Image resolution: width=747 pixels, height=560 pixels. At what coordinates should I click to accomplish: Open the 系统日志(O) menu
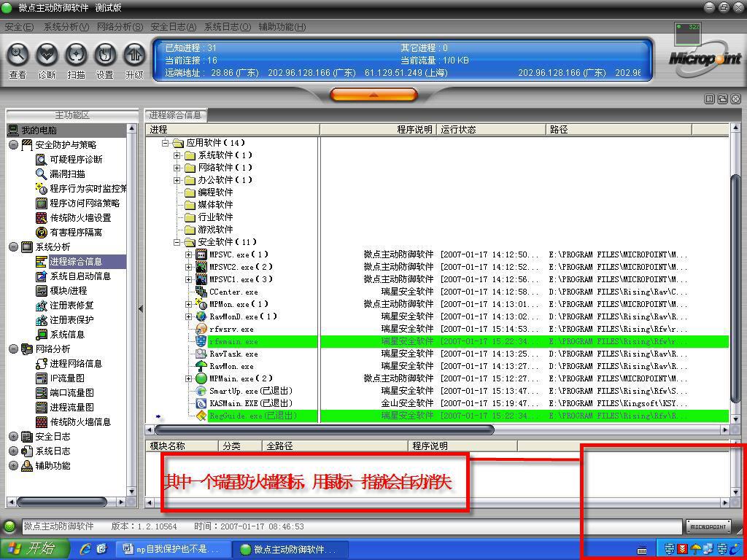[228, 27]
